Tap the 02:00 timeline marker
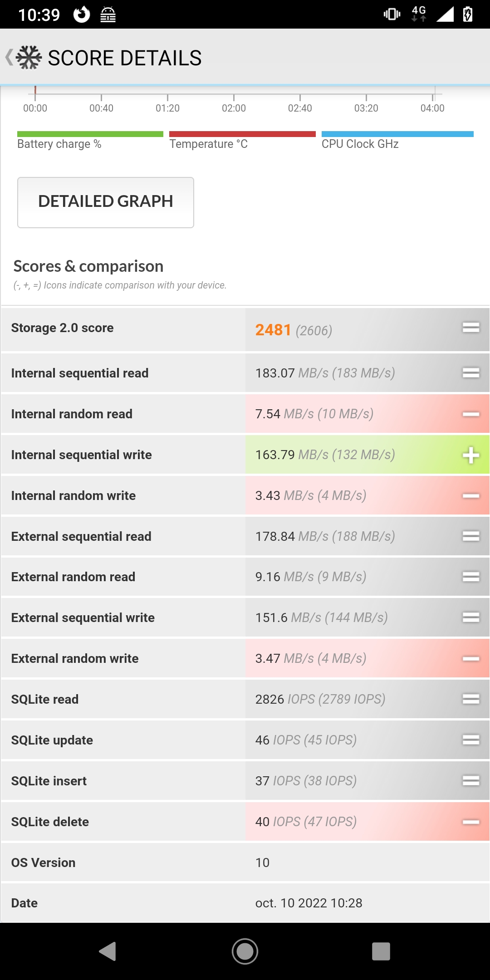This screenshot has width=490, height=980. click(234, 108)
